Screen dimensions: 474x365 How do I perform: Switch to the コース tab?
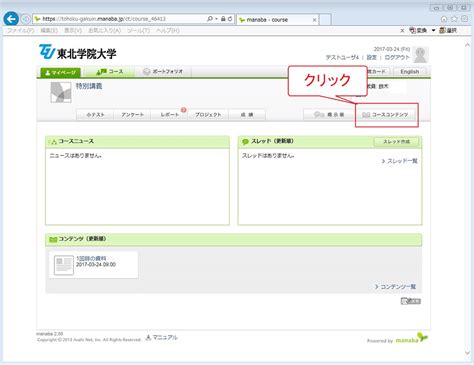pyautogui.click(x=109, y=72)
